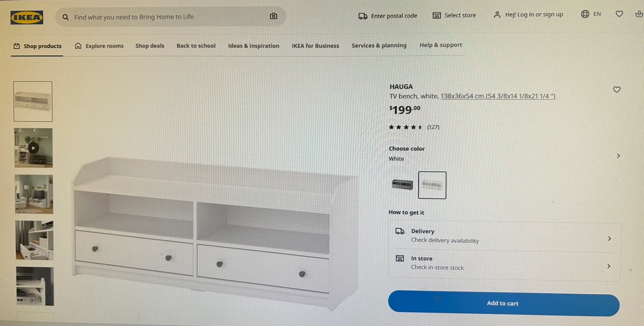Click the Select store icon
The image size is (644, 326).
[x=436, y=15]
